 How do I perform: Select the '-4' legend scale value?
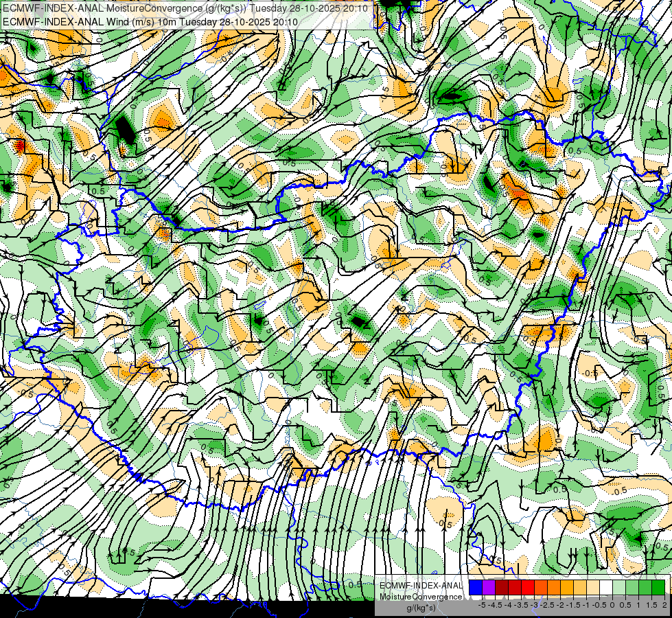(508, 605)
